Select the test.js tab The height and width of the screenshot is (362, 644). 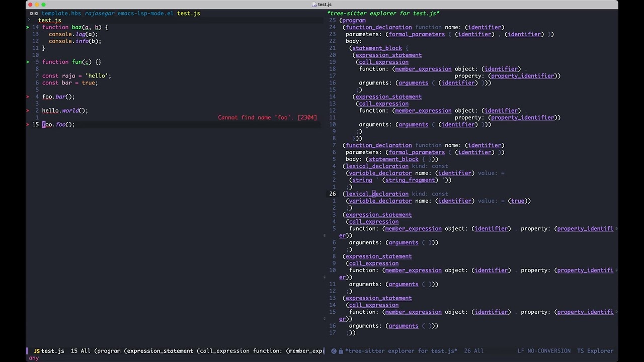point(189,14)
